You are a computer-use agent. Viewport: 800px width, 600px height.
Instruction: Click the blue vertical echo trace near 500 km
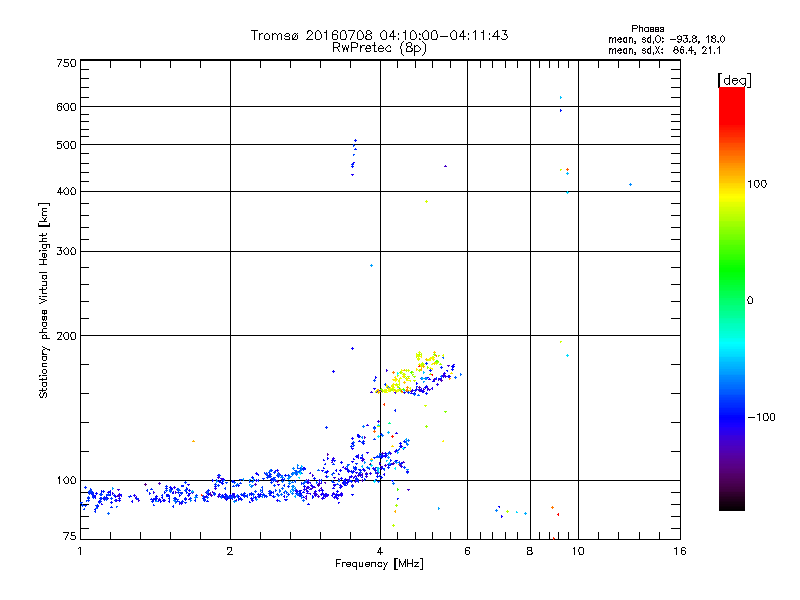click(x=354, y=157)
